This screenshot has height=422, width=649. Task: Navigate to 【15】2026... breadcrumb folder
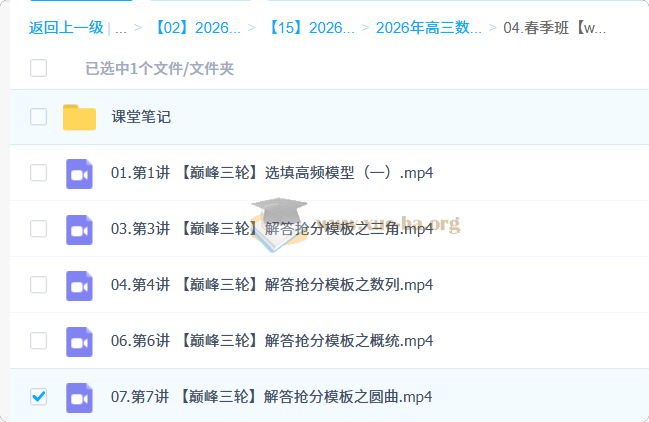tap(311, 27)
